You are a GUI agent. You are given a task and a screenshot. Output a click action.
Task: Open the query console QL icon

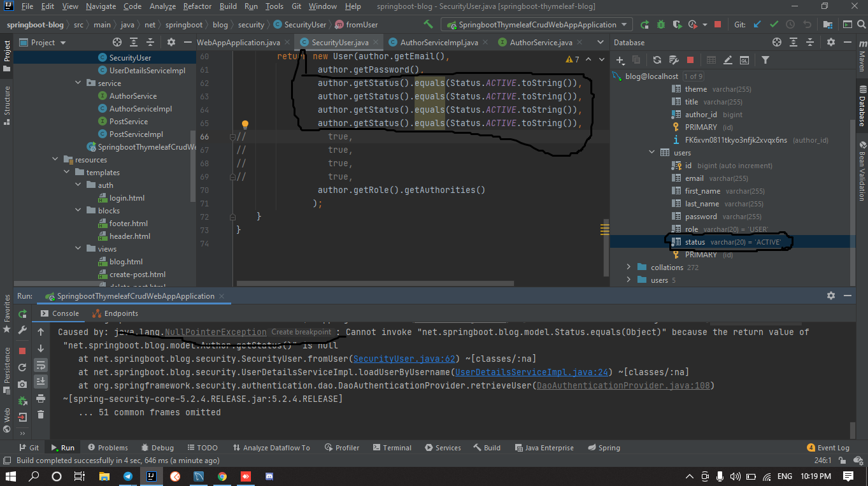click(x=744, y=60)
